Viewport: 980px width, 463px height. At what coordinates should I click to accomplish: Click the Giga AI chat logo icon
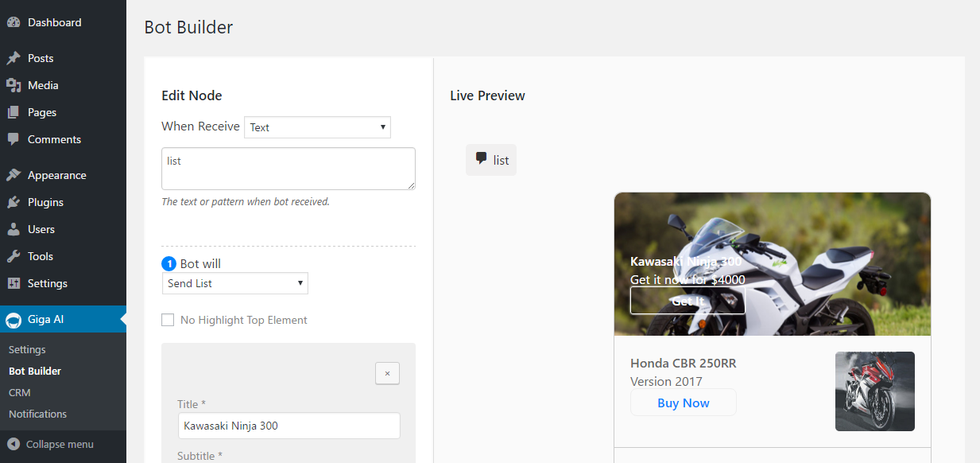pos(13,321)
